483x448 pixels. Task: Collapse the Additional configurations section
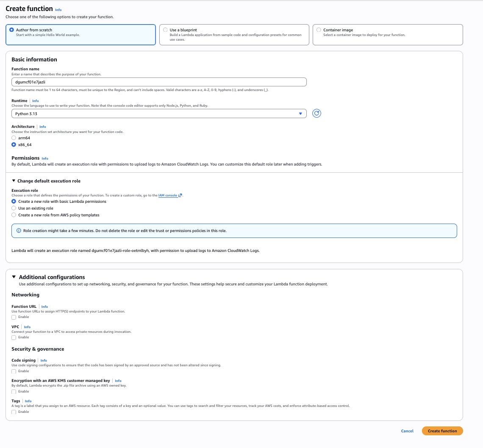(52, 277)
